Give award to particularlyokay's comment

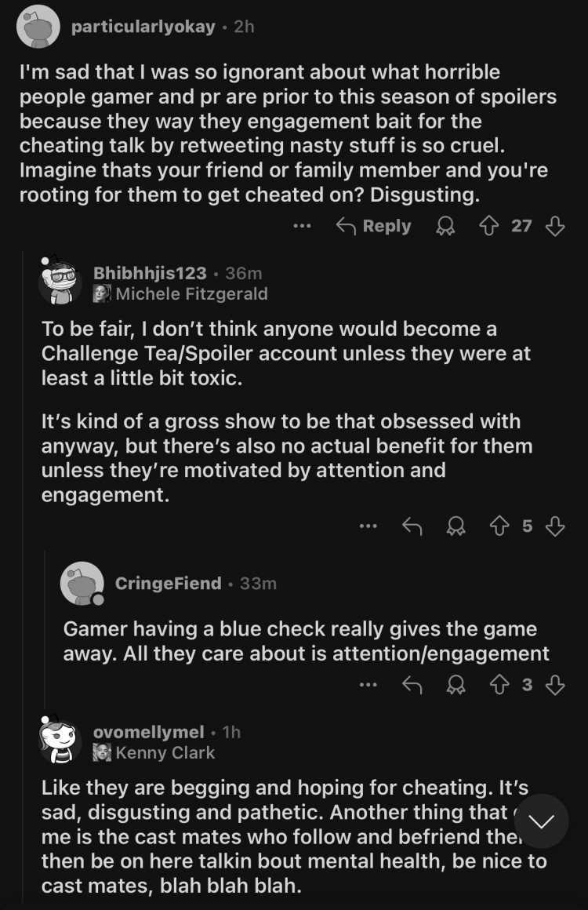coord(445,226)
